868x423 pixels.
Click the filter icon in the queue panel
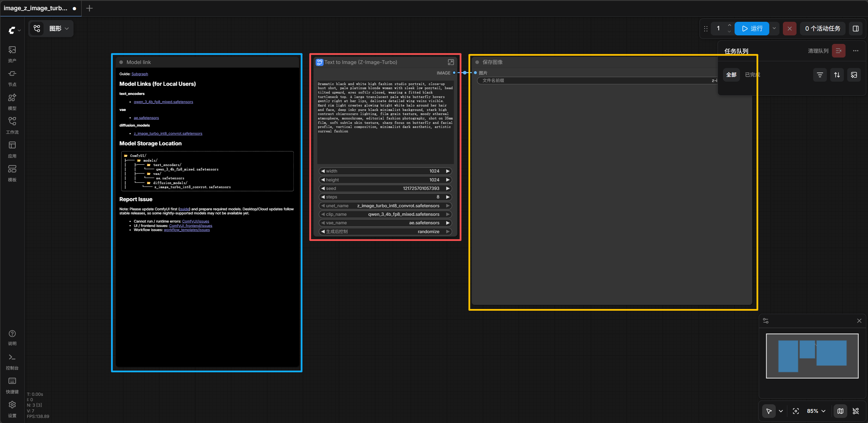click(x=820, y=75)
